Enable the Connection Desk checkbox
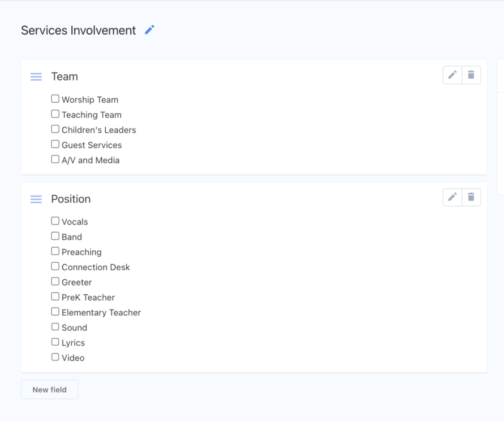Viewport: 504px width, 421px height. tap(55, 267)
